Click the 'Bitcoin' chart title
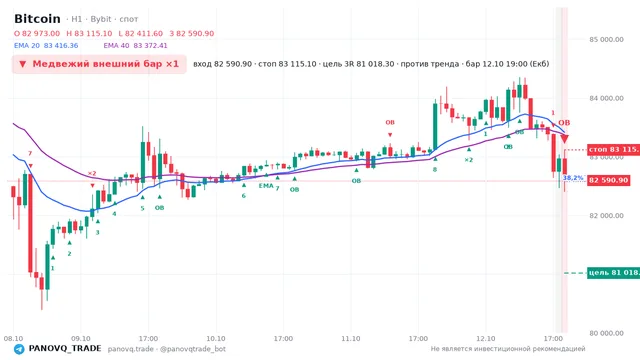 pyautogui.click(x=37, y=19)
